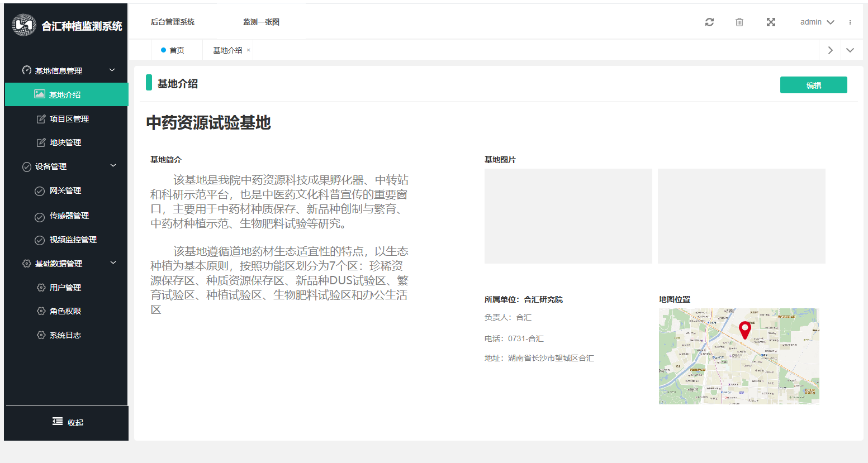Enter fullscreen using the expand icon
Viewport: 868px width, 463px height.
point(771,22)
